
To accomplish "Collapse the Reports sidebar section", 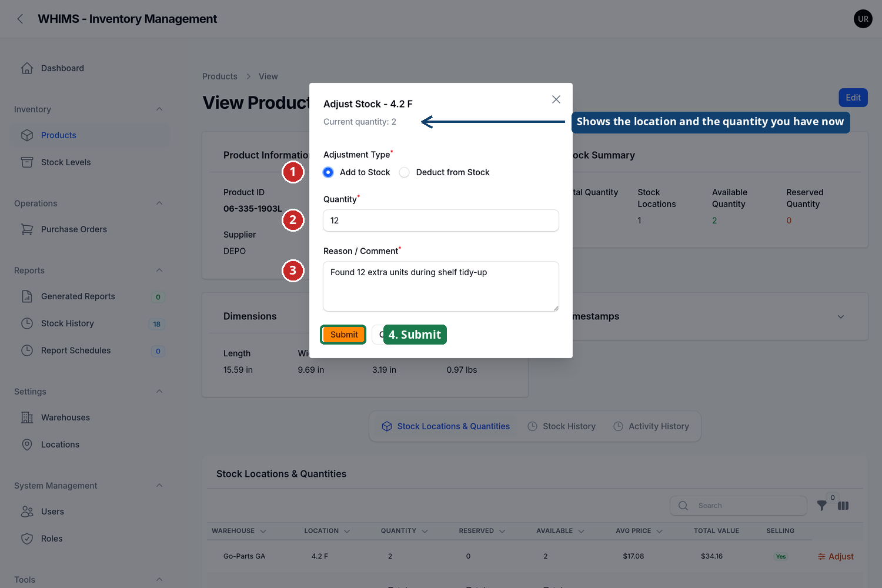I will click(x=159, y=270).
